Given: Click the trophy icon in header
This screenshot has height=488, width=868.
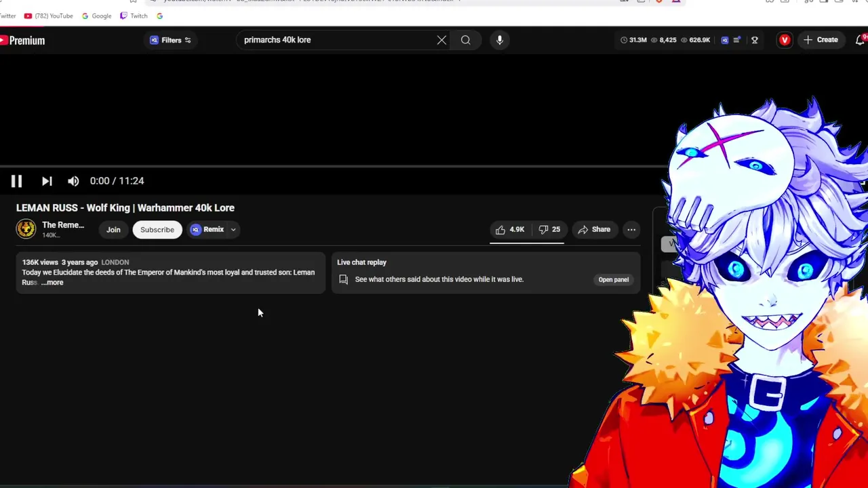Looking at the screenshot, I should [x=755, y=40].
